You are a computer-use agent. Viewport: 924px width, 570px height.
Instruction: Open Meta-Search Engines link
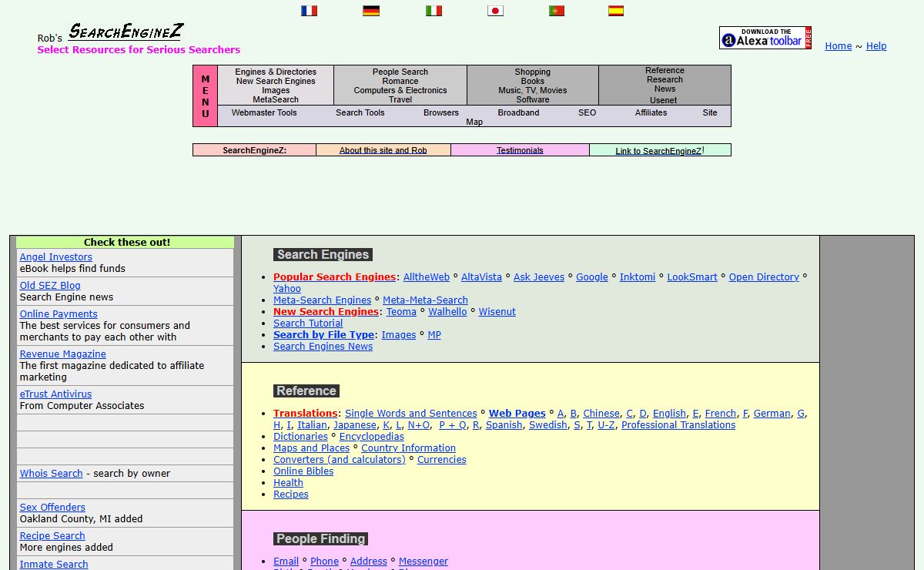323,300
